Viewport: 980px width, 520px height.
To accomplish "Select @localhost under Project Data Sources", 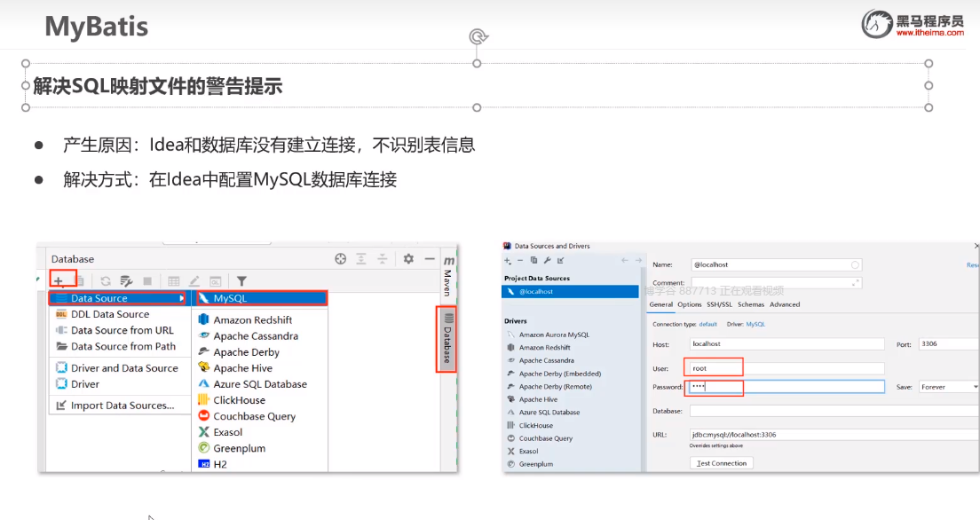I will click(x=570, y=292).
